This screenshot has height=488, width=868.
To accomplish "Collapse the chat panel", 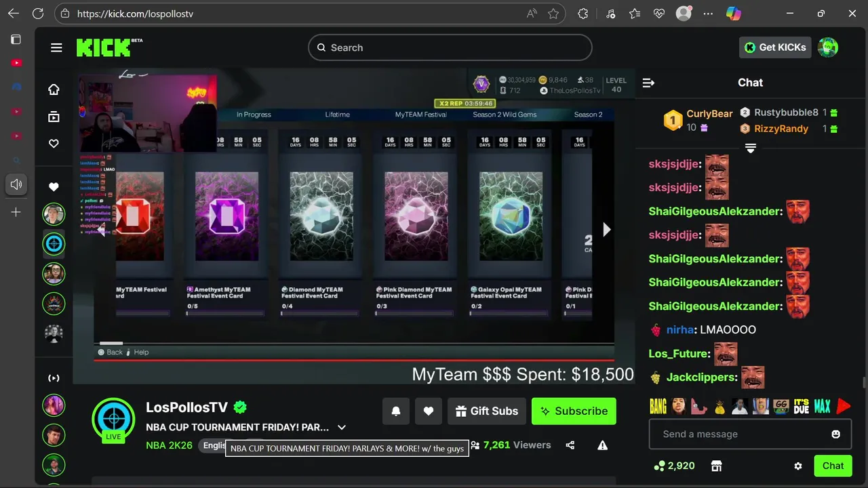I will [648, 83].
